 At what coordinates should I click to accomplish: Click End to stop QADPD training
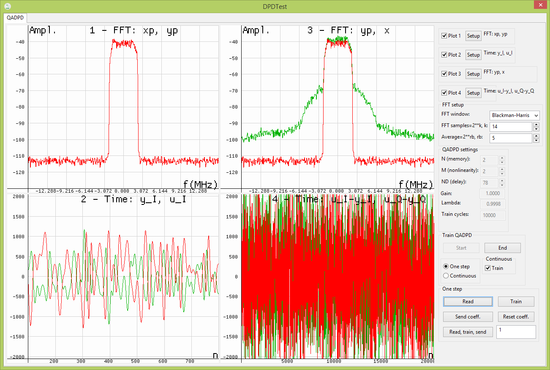[502, 248]
